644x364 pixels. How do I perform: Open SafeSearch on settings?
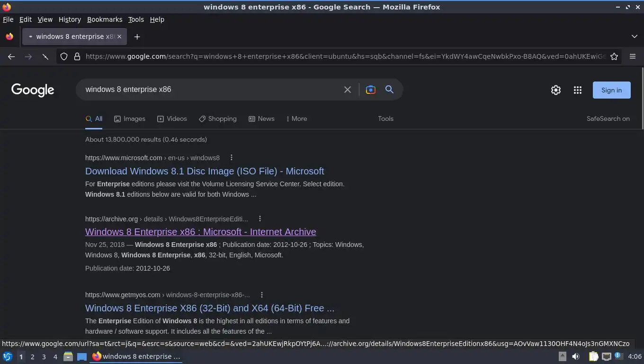tap(608, 118)
